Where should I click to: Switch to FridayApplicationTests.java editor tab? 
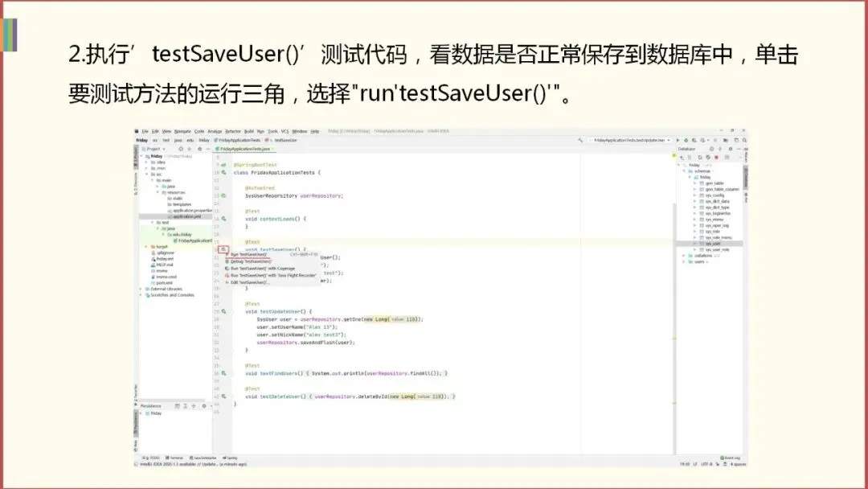pyautogui.click(x=244, y=149)
